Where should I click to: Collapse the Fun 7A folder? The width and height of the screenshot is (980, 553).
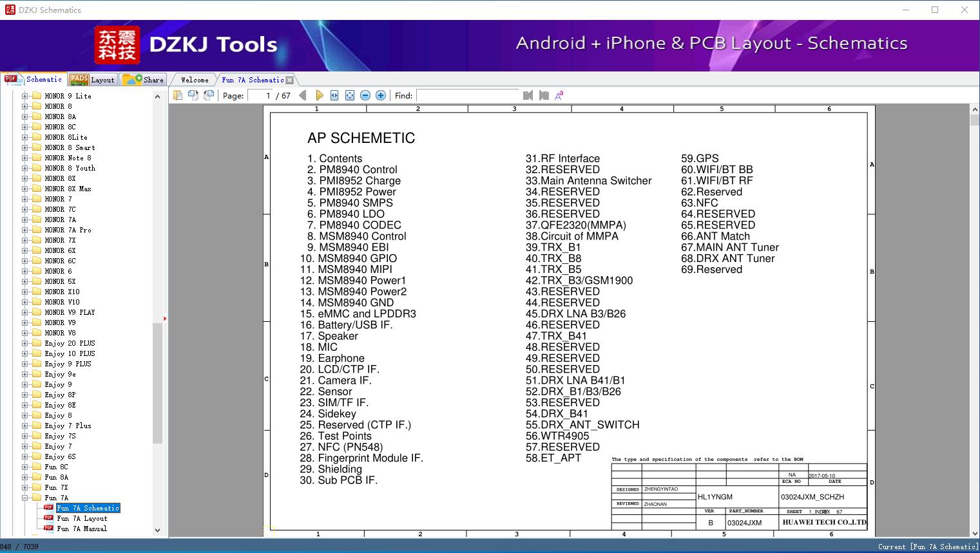[25, 498]
